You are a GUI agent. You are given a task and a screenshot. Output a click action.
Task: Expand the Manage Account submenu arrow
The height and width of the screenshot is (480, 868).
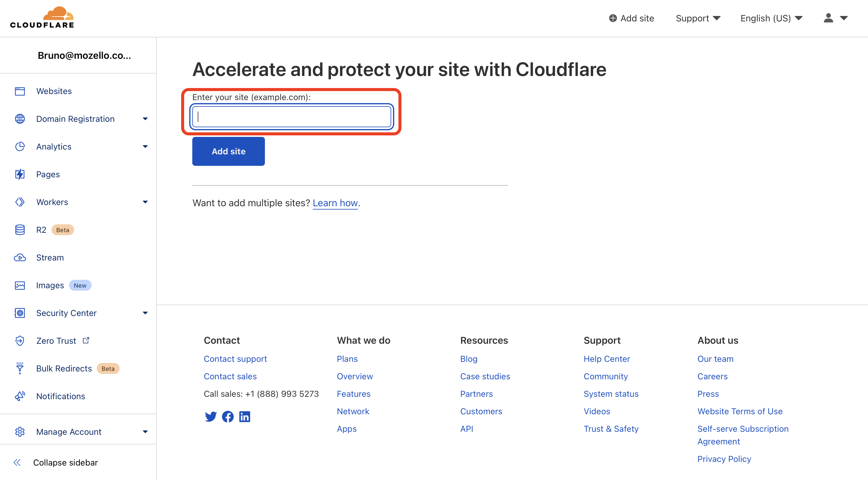coord(145,432)
